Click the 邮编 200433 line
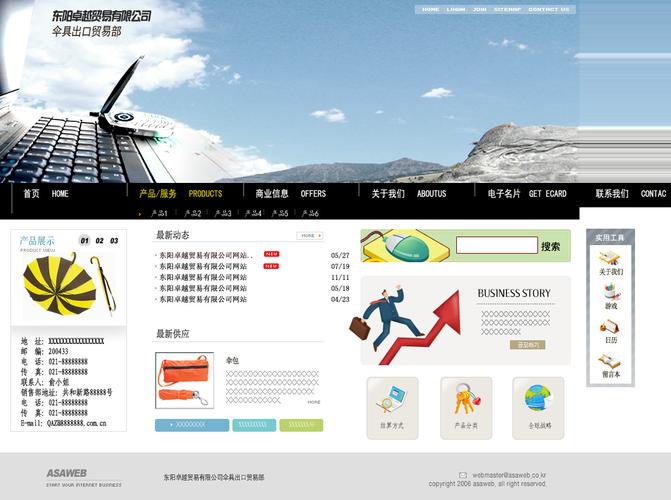 tap(45, 351)
